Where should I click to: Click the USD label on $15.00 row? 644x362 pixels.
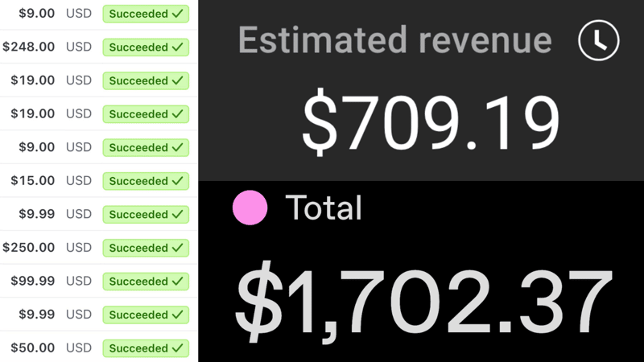(x=79, y=181)
